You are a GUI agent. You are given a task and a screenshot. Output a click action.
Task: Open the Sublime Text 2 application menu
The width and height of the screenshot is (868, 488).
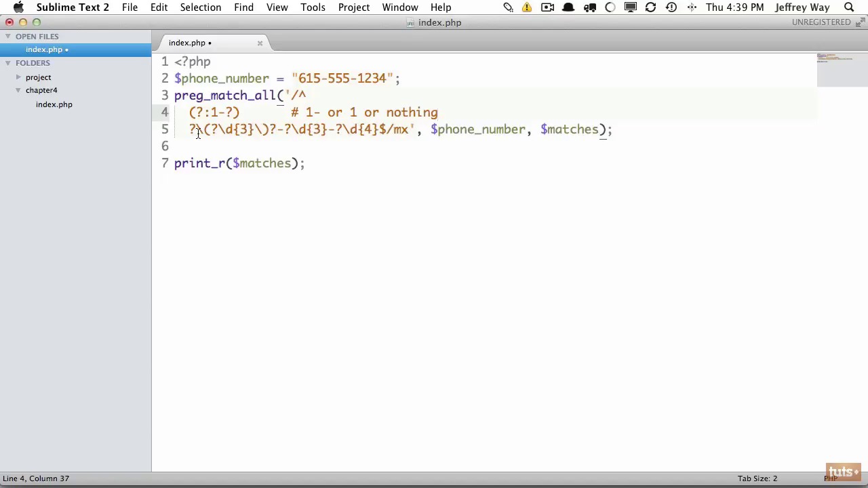click(73, 7)
